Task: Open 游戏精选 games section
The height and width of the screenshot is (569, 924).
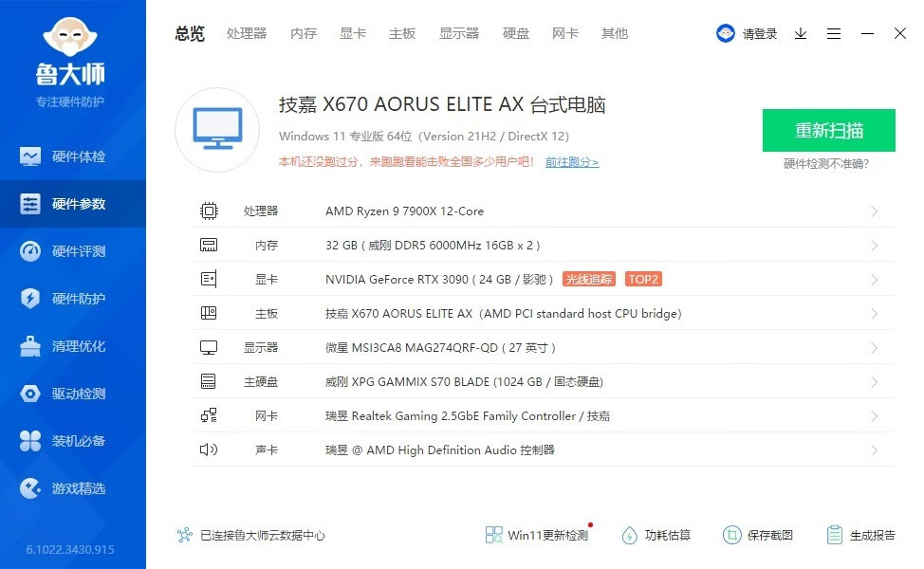Action: pos(73,488)
